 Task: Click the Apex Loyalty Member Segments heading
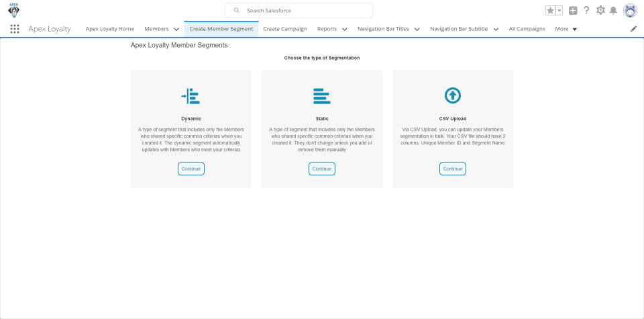pyautogui.click(x=179, y=45)
